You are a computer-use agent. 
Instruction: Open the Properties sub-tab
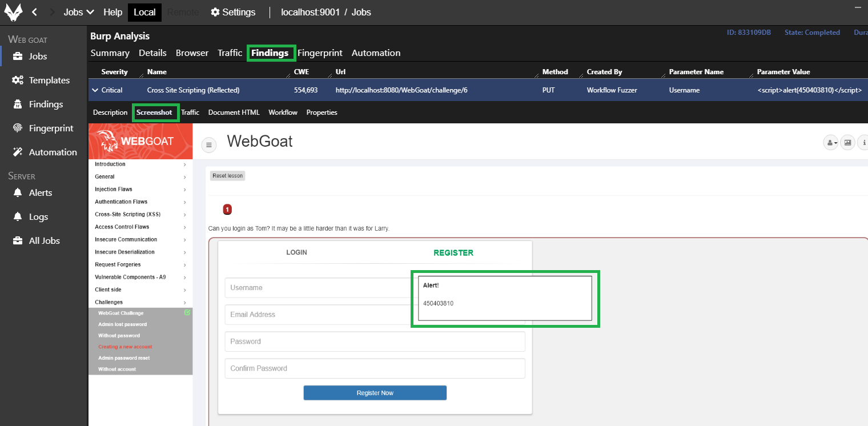(322, 112)
